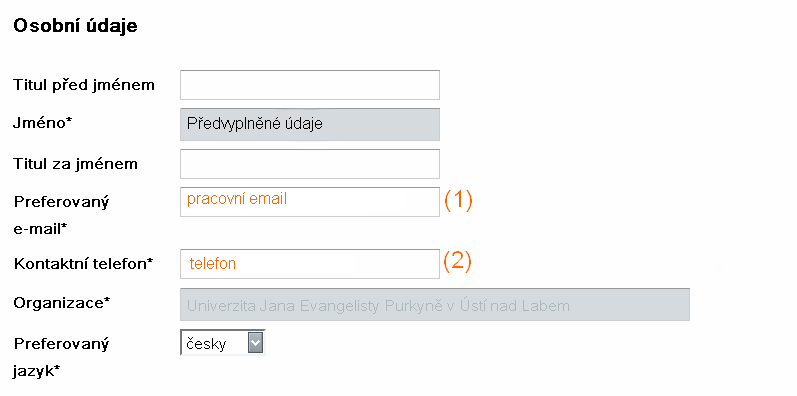Click the 'Titul za jménem' label
The width and height of the screenshot is (797, 396).
click(75, 164)
